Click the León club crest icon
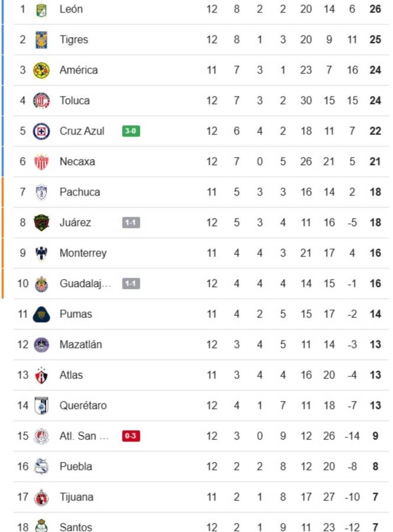The width and height of the screenshot is (393, 532). point(41,9)
